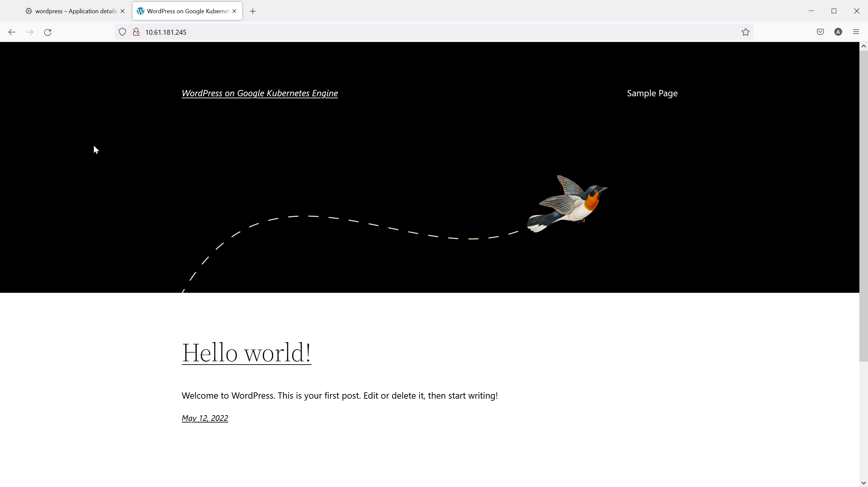868x487 pixels.
Task: Open the Save to Pocket icon
Action: 820,32
